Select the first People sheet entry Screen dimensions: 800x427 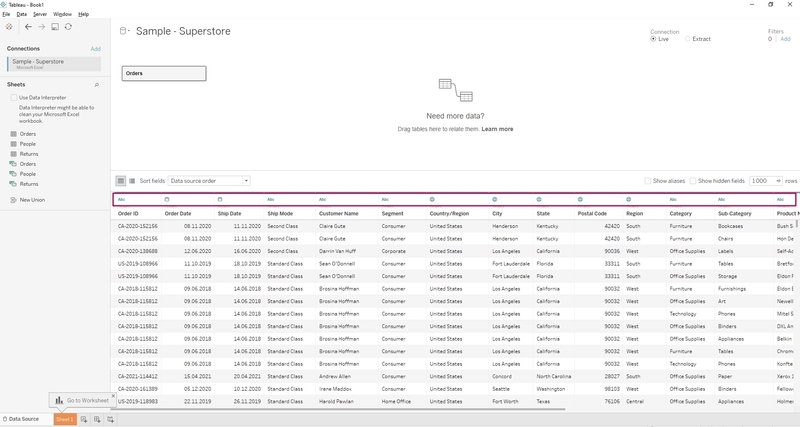coord(28,144)
